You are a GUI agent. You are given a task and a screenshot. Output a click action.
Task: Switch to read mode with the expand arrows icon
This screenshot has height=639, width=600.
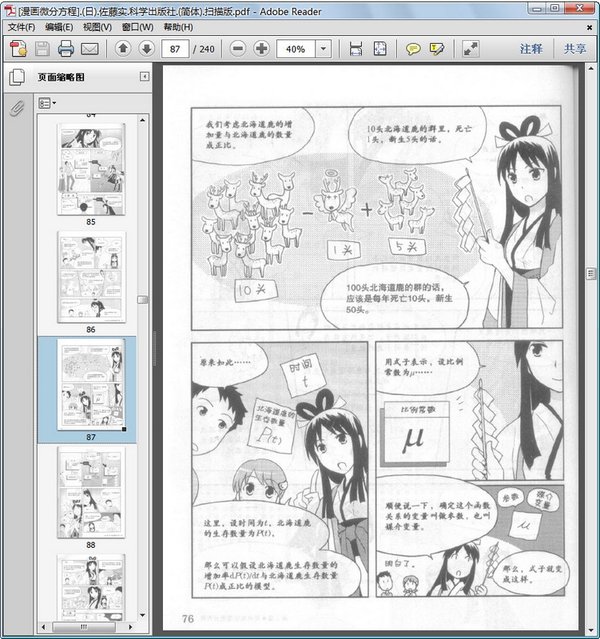pos(470,49)
